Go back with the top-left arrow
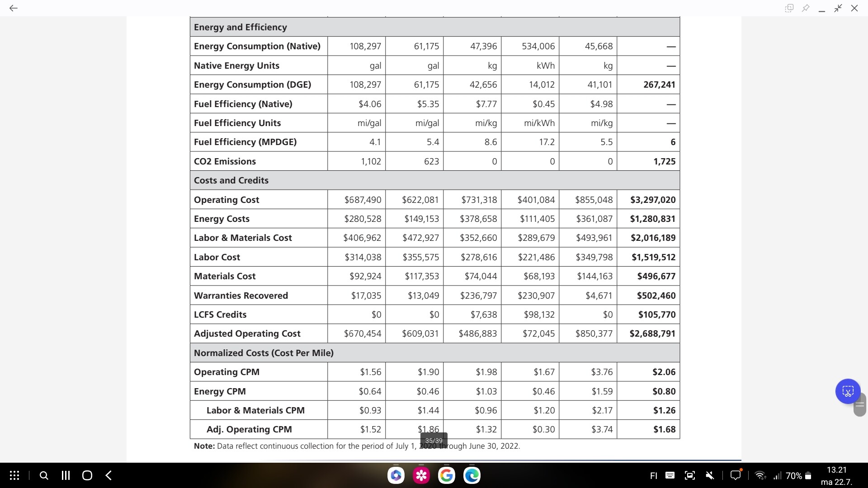This screenshot has width=868, height=488. [14, 8]
